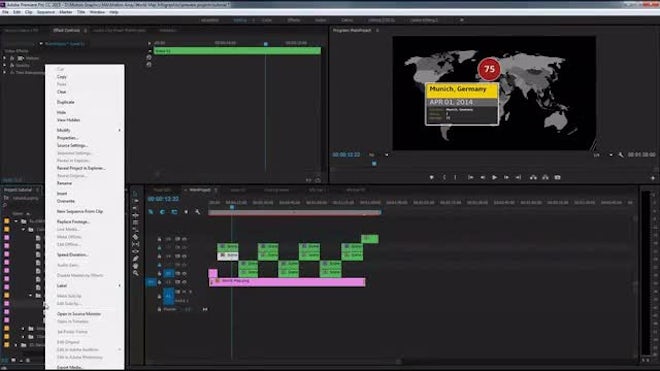Step back one frame in Program monitor

(x=483, y=178)
